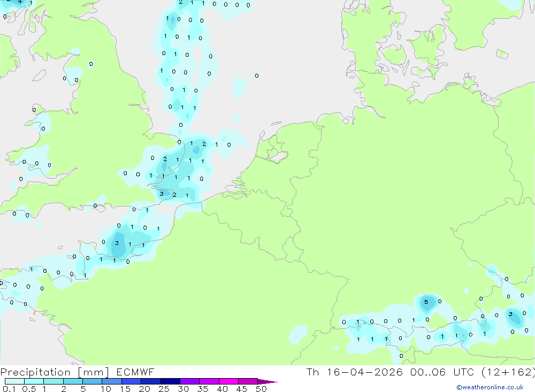535x392 pixels.
Task: Click the legend scale label '50'
Action: (x=261, y=389)
